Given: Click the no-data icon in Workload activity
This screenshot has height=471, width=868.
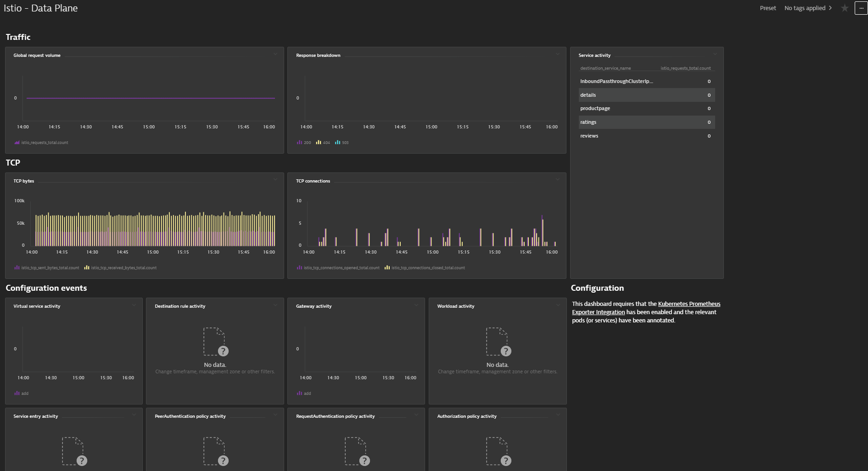Looking at the screenshot, I should (x=498, y=342).
